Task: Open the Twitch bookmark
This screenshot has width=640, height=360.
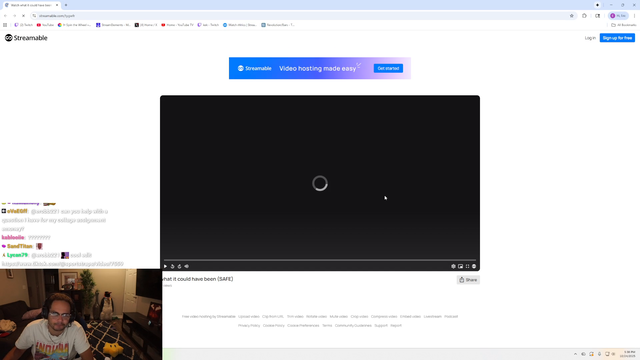Action: 24,25
